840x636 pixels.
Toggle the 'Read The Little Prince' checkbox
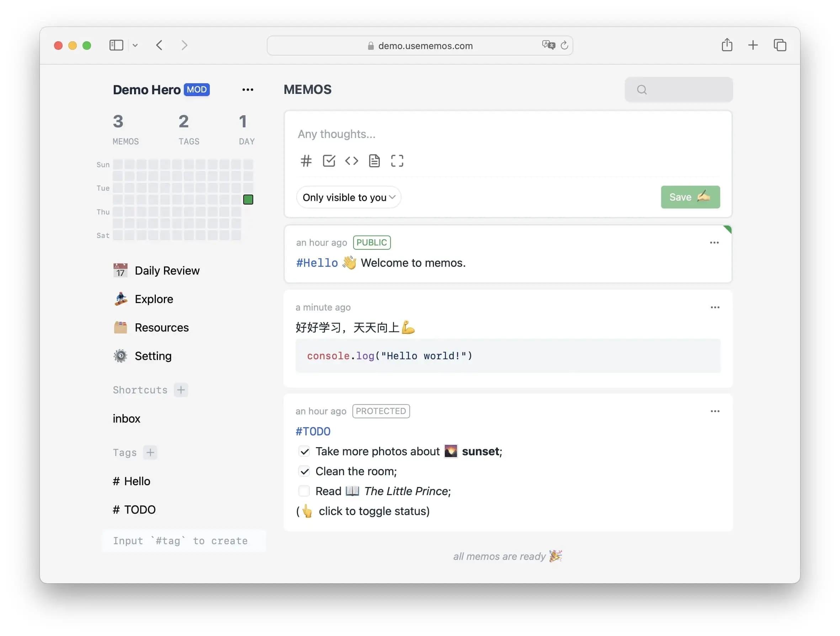pos(304,491)
